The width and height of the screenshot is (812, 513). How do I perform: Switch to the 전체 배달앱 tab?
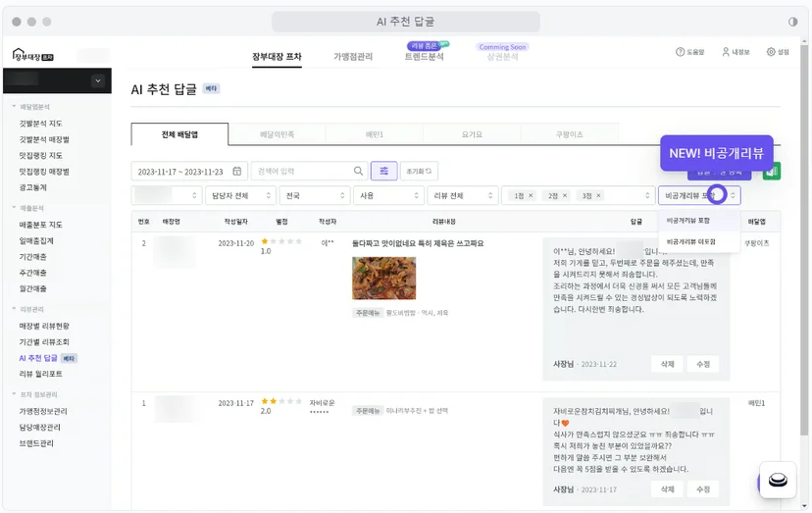click(x=179, y=134)
